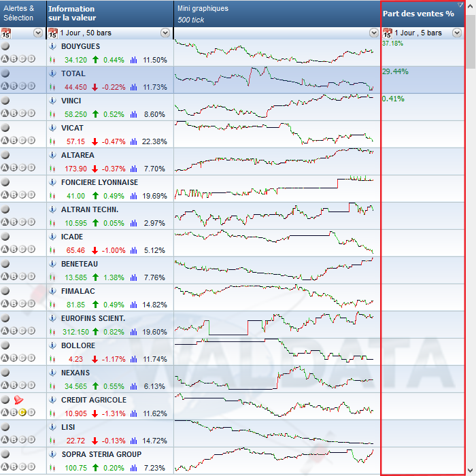Image resolution: width=476 pixels, height=476 pixels.
Task: Click the red alert bell on CREDIT AGRICOLE
Action: pyautogui.click(x=18, y=400)
